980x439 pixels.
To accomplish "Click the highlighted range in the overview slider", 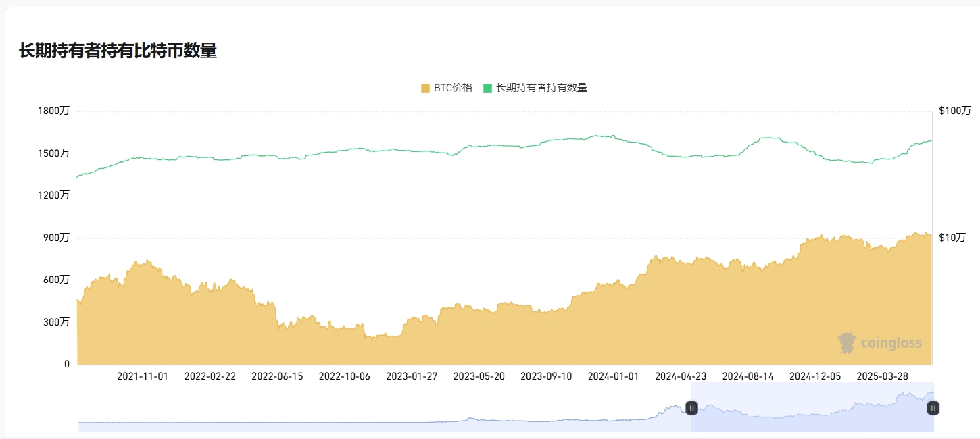I will coord(812,407).
